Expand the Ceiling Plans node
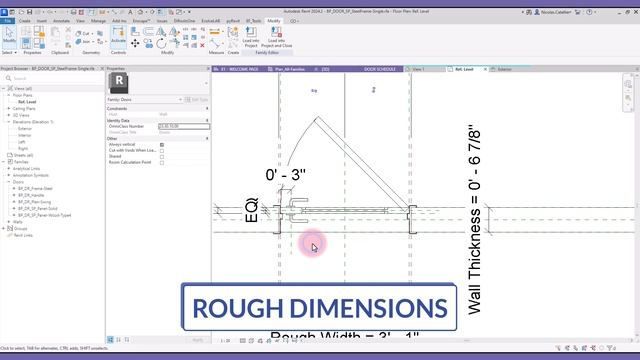 [x=9, y=109]
